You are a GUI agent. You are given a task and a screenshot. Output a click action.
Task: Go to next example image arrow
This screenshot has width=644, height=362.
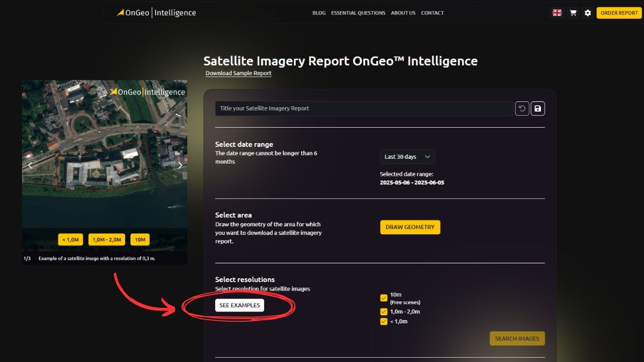[180, 165]
